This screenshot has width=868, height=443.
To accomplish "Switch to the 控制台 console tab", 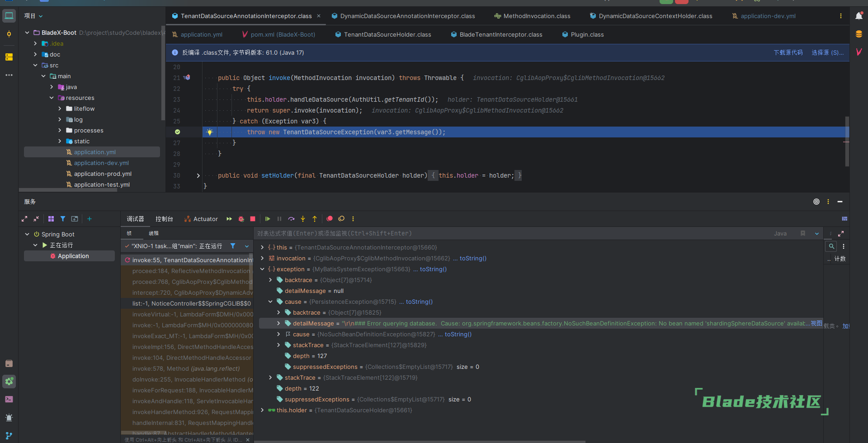I will 164,219.
